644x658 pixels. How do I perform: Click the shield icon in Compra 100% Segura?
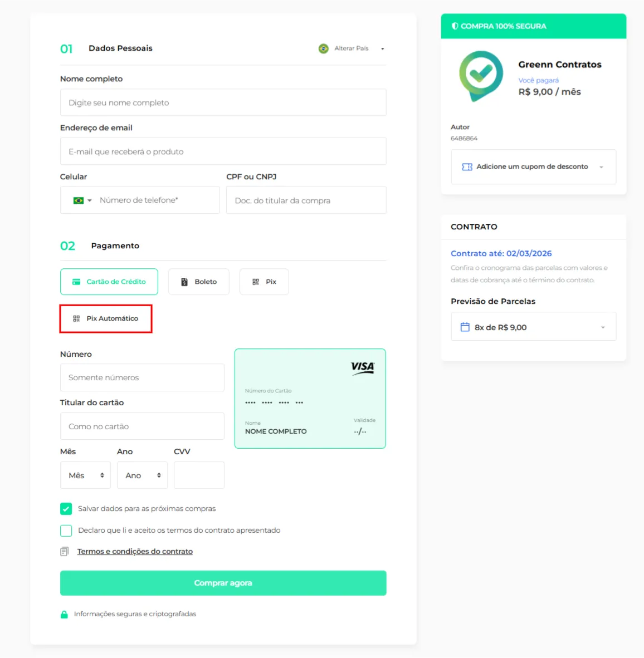455,26
